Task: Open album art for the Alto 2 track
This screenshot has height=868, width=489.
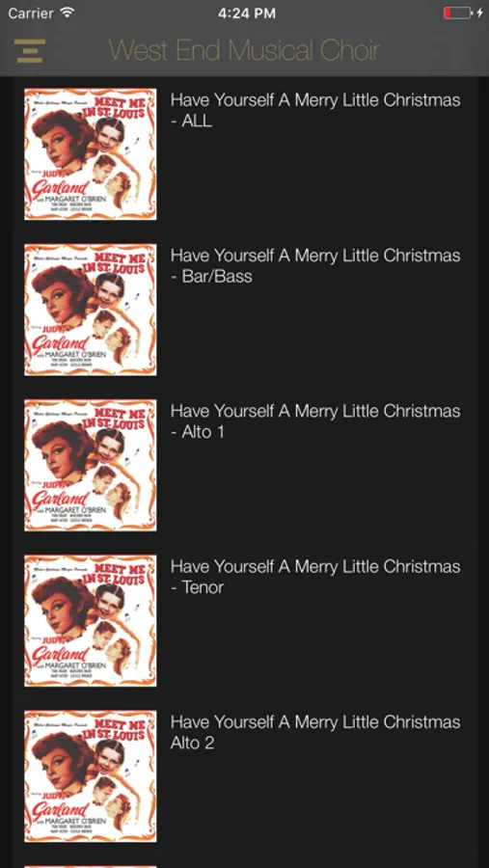Action: [91, 776]
